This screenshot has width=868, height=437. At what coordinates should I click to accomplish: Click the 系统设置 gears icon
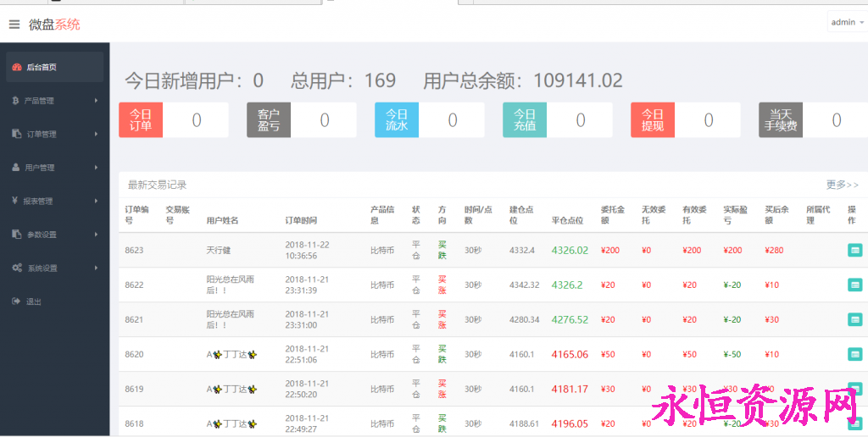click(16, 268)
